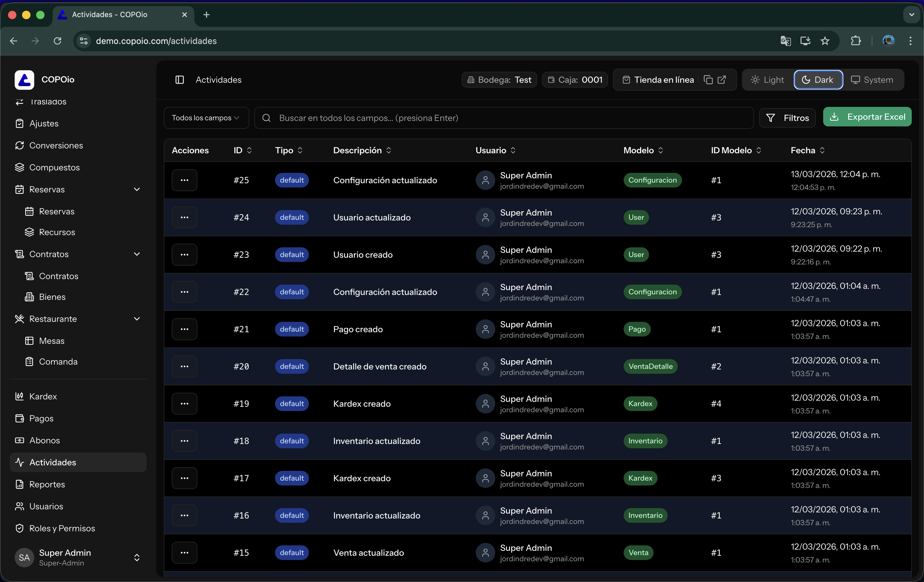Switch theme to System
This screenshot has width=924, height=582.
pyautogui.click(x=872, y=80)
